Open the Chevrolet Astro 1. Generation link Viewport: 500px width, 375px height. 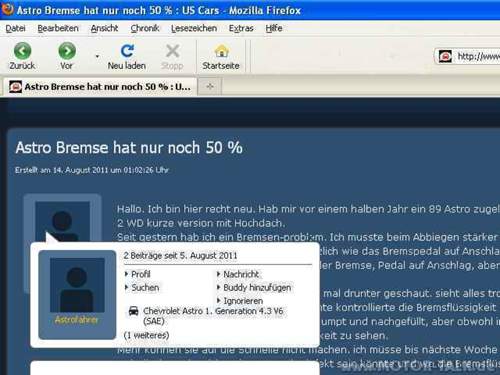[x=213, y=316]
